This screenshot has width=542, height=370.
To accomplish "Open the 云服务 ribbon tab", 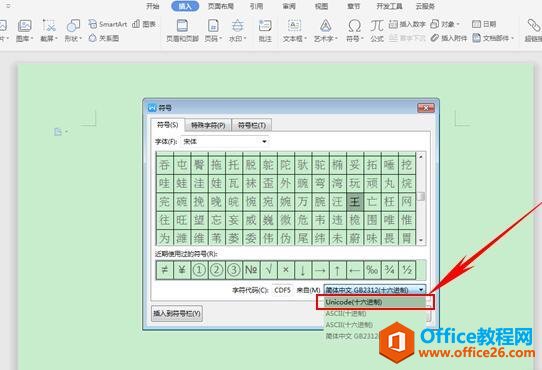I will (x=425, y=6).
